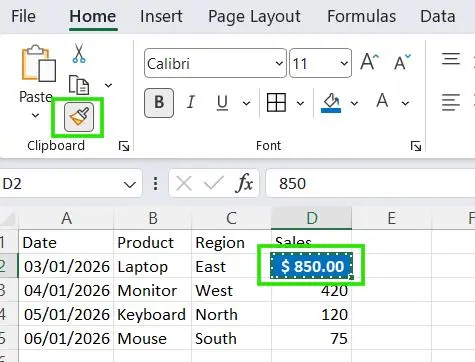Viewport: 475px width, 362px height.
Task: Expand the Copy options dropdown arrow
Action: (108, 85)
